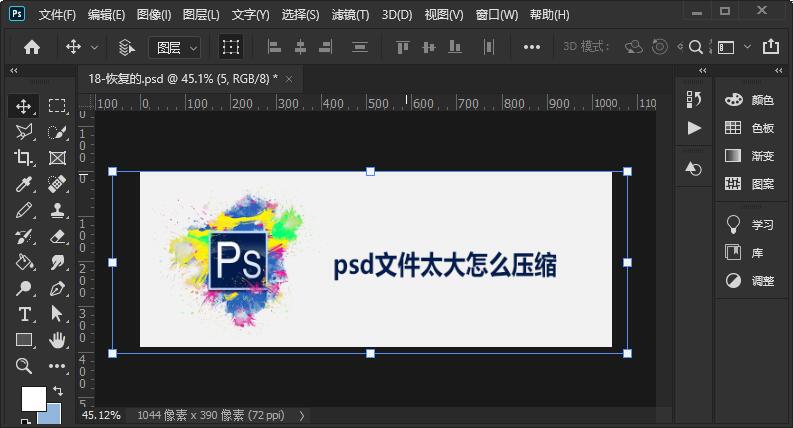Open the 颜色 panel
Image resolution: width=793 pixels, height=428 pixels.
749,100
